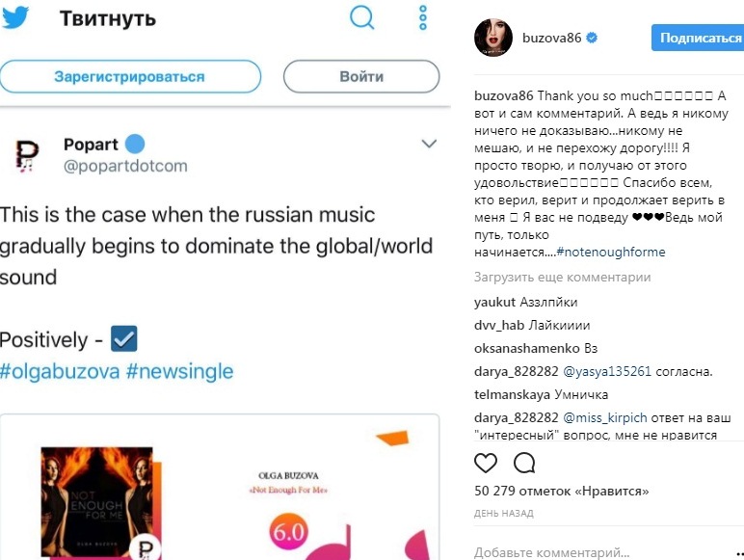Click Popart's blue verified badge
This screenshot has width=744, height=560.
pos(135,145)
